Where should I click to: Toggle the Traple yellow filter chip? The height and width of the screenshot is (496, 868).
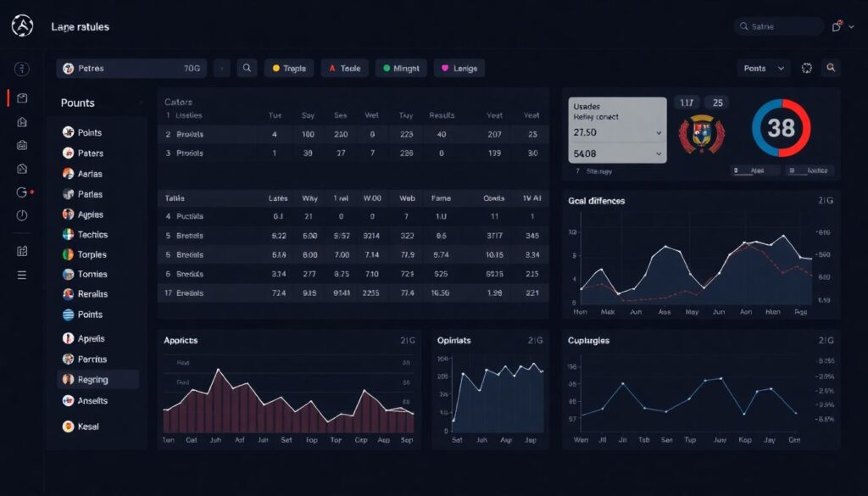(288, 69)
